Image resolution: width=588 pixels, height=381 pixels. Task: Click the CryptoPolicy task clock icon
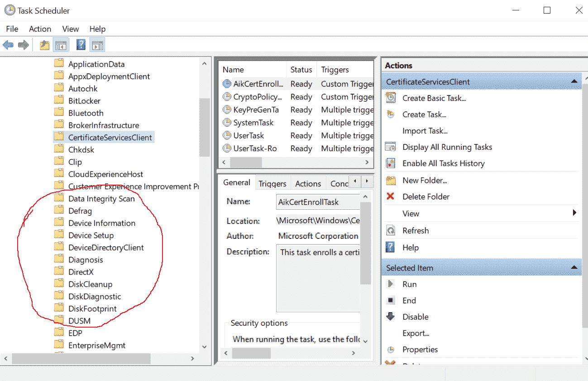(x=227, y=97)
